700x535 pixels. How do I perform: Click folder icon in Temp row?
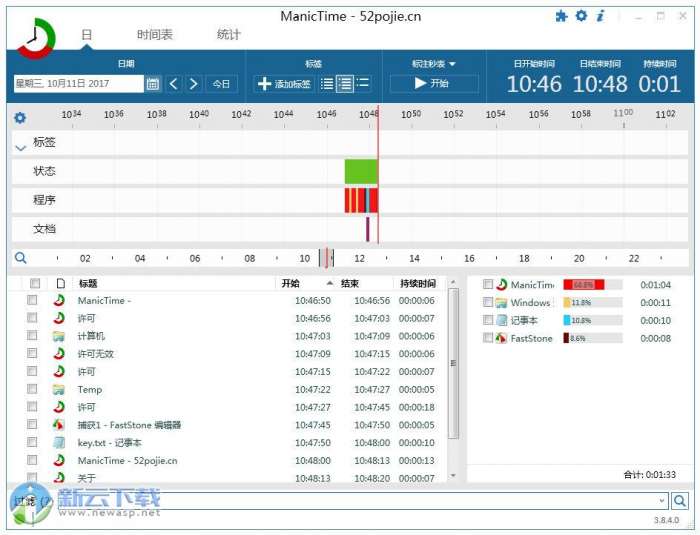pos(59,389)
